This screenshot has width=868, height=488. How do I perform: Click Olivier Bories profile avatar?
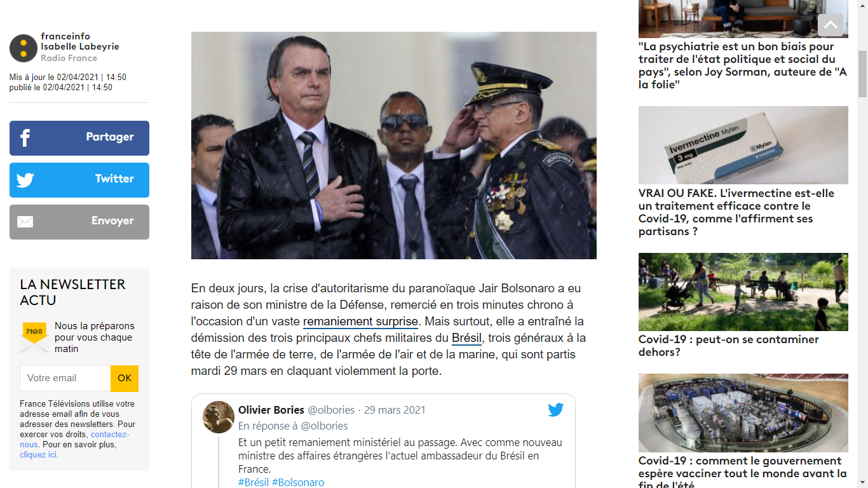(219, 417)
